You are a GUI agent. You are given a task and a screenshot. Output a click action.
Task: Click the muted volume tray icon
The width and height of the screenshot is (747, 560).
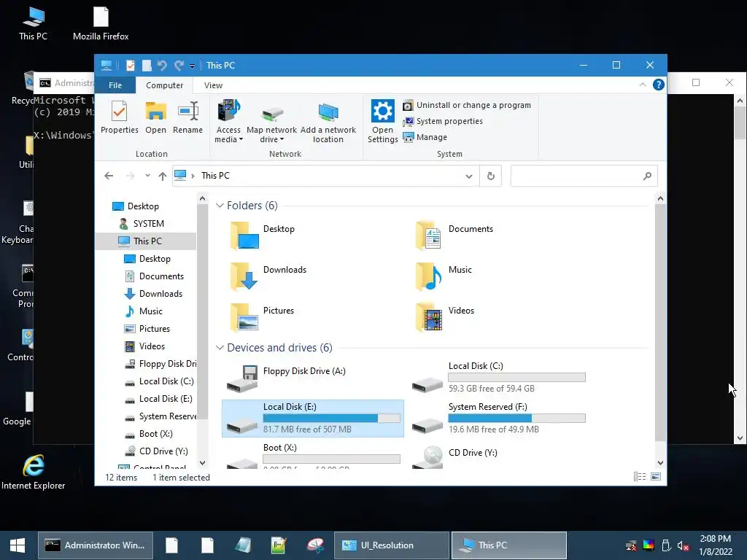coord(683,545)
